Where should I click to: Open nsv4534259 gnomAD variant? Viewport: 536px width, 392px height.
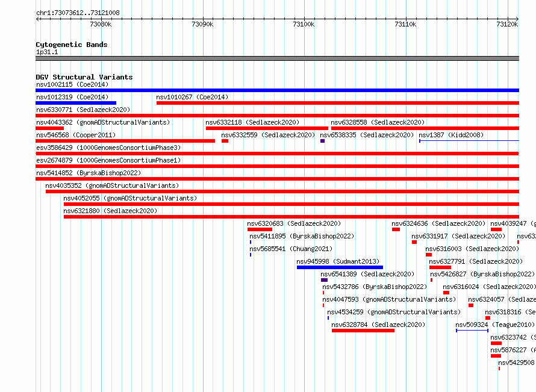pyautogui.click(x=394, y=312)
